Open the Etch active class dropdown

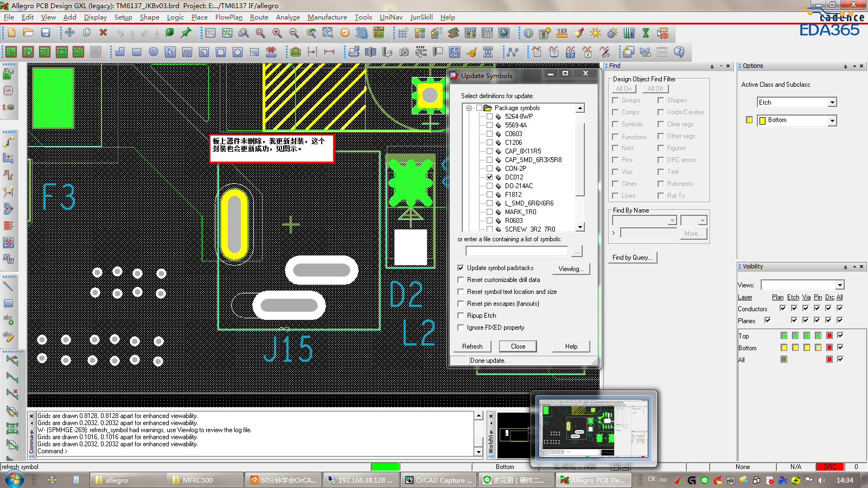point(832,102)
